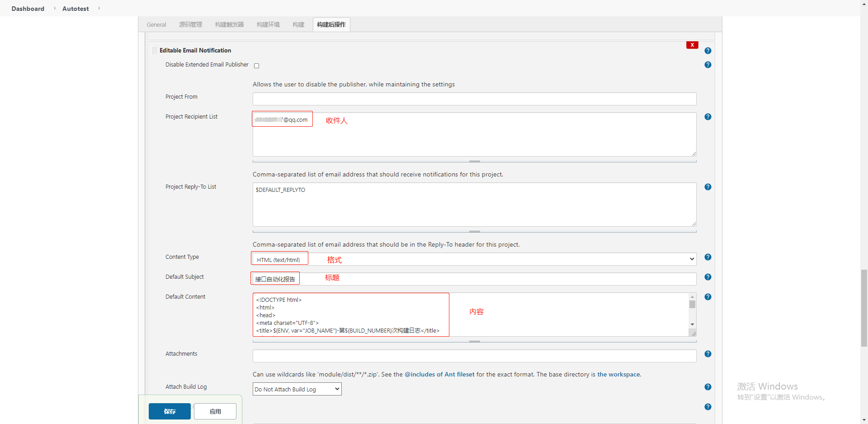Click Default Content scrollbar down arrow
Viewport: 868px width, 424px height.
692,324
